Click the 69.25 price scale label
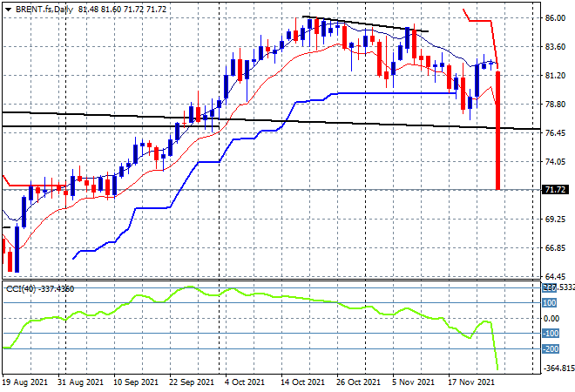Image resolution: width=575 pixels, height=392 pixels. [555, 220]
